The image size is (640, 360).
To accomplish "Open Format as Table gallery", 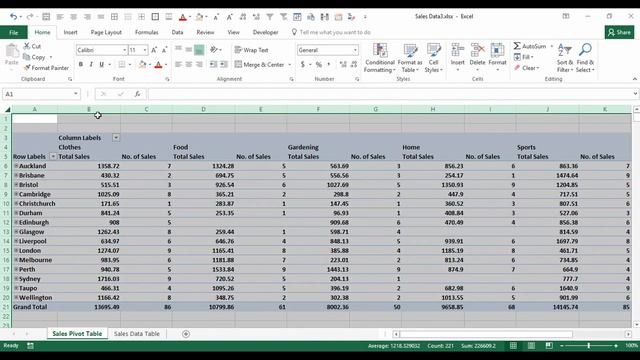I will pyautogui.click(x=409, y=58).
